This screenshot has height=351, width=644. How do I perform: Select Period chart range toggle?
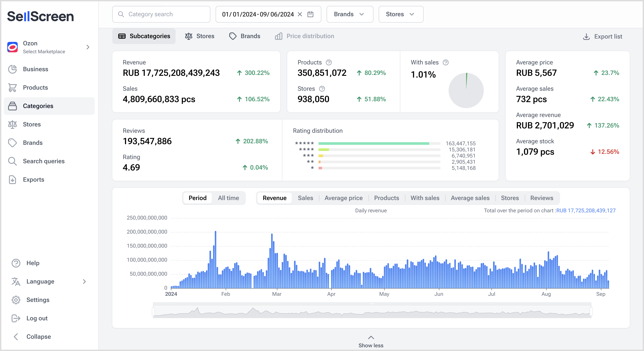pyautogui.click(x=197, y=198)
